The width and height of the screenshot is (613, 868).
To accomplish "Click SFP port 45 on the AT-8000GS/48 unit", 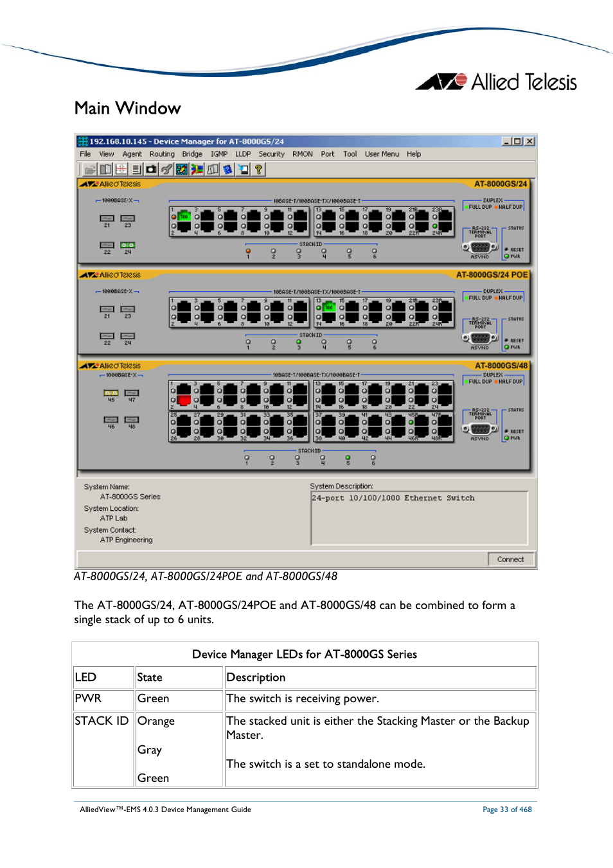I will coord(111,393).
